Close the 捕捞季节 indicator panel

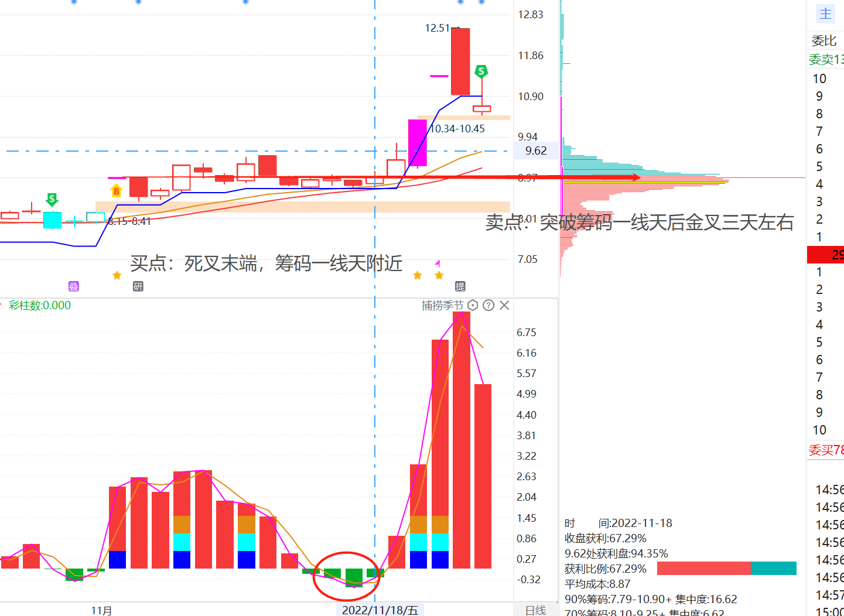[x=504, y=305]
